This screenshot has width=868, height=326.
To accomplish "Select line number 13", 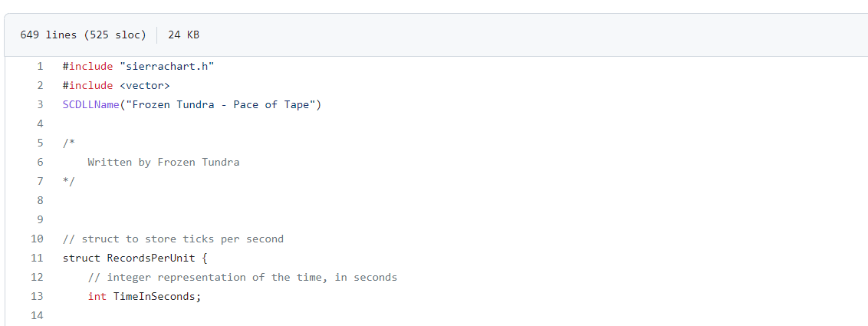I will point(37,296).
